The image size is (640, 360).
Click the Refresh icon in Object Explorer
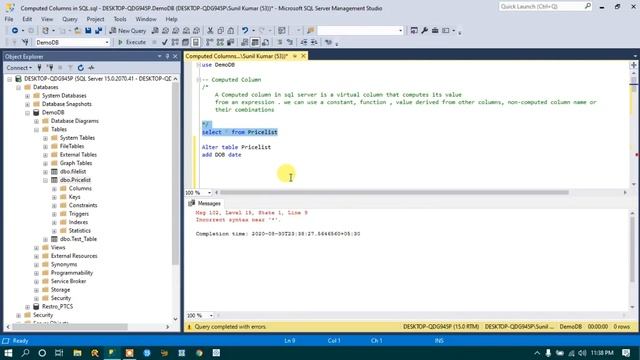[80, 68]
